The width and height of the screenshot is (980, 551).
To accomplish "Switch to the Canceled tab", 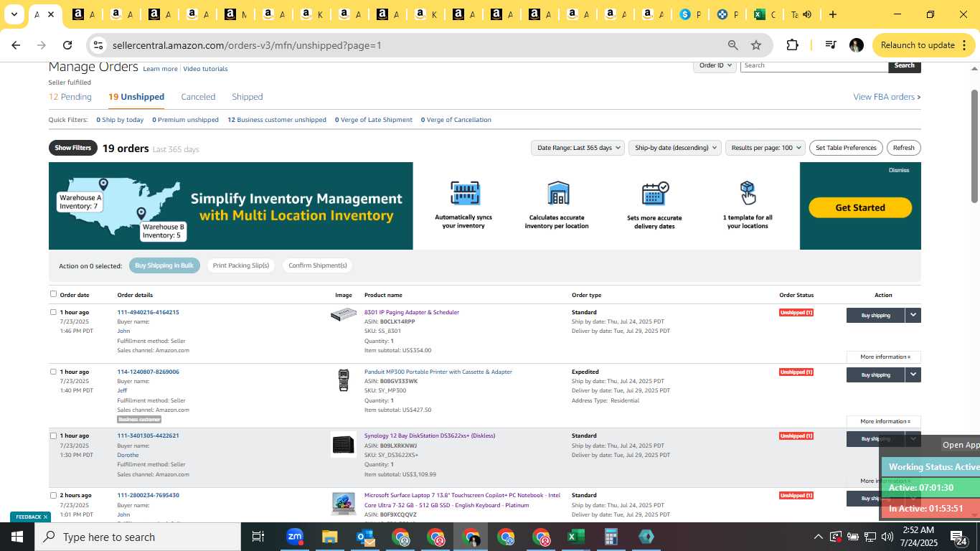I will [x=198, y=97].
